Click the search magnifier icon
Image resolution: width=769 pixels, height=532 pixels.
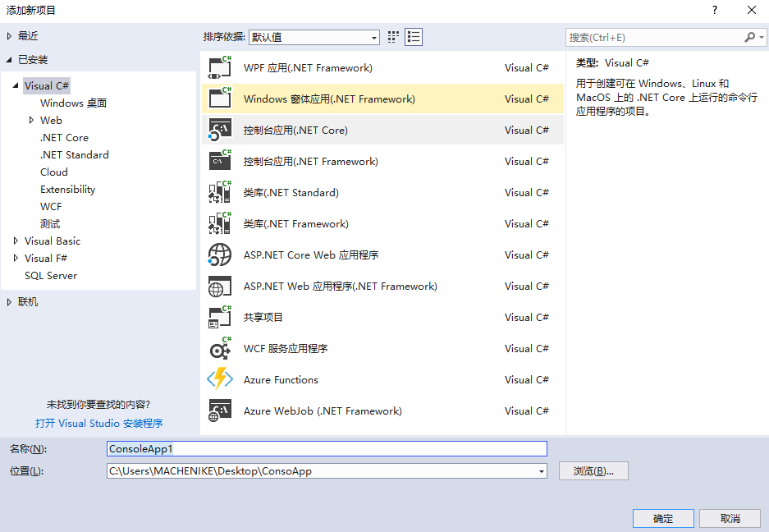click(750, 37)
